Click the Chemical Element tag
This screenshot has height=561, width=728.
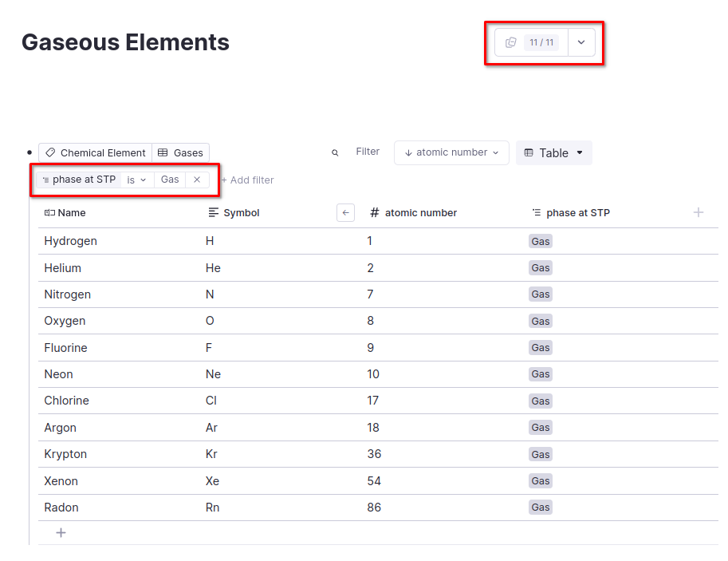95,152
